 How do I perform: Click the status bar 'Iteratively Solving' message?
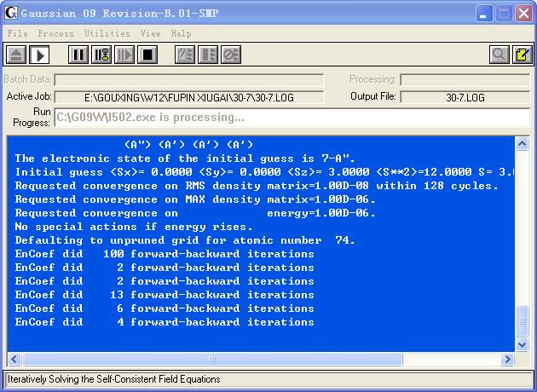pyautogui.click(x=113, y=379)
